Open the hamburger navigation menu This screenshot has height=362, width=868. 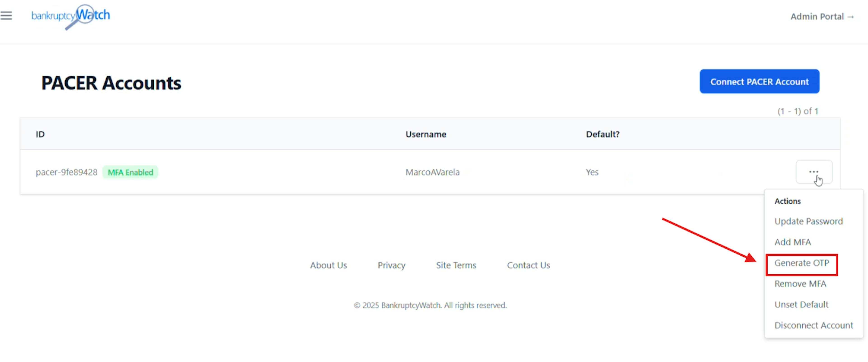tap(6, 16)
